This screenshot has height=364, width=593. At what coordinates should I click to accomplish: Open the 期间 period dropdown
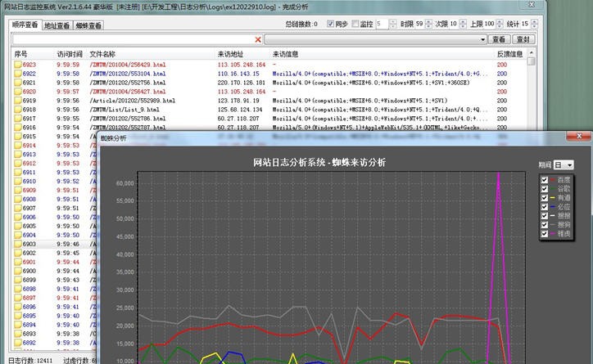pyautogui.click(x=564, y=165)
